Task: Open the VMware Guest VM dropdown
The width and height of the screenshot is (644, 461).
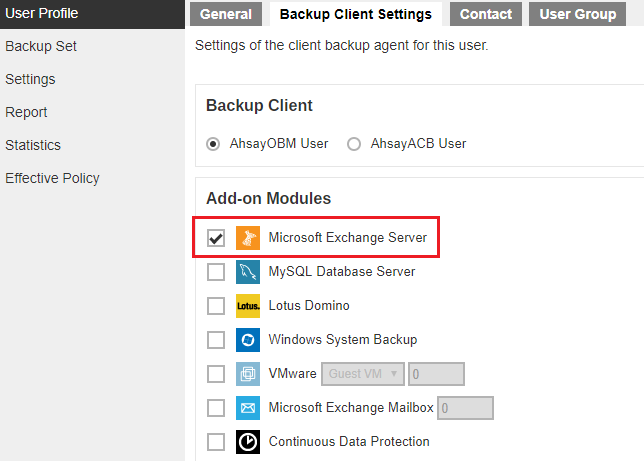Action: click(363, 374)
